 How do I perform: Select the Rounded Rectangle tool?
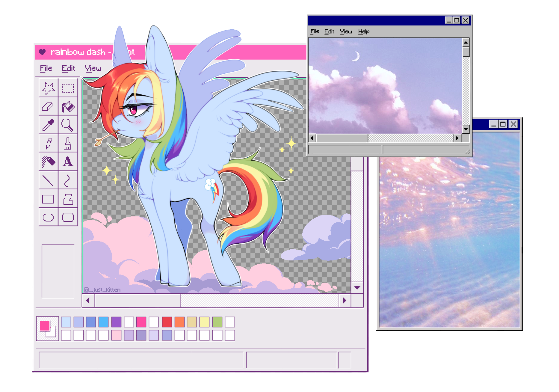68,217
